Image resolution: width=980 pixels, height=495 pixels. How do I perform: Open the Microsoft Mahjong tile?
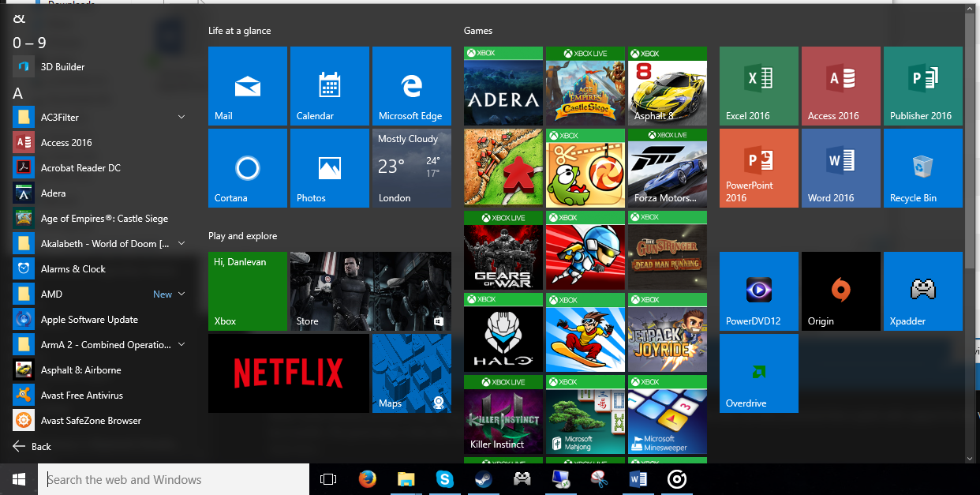point(585,414)
